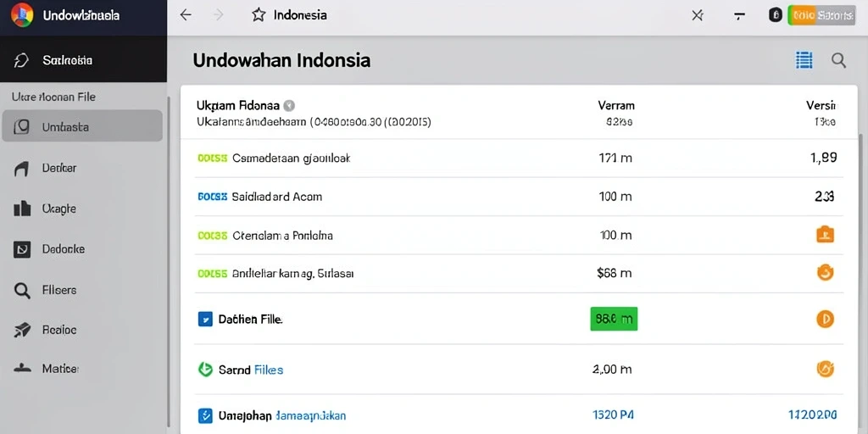Open the Ukagte sidebar item

point(82,209)
